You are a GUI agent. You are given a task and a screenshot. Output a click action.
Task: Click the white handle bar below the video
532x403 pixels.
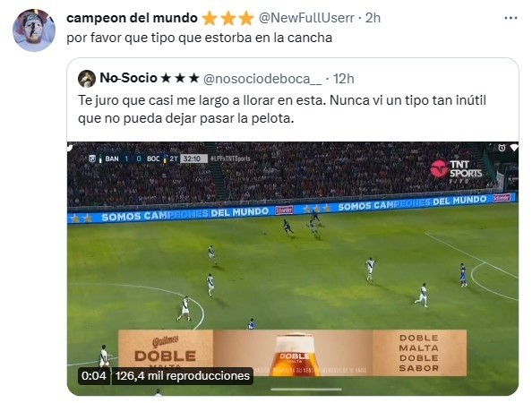tap(306, 390)
